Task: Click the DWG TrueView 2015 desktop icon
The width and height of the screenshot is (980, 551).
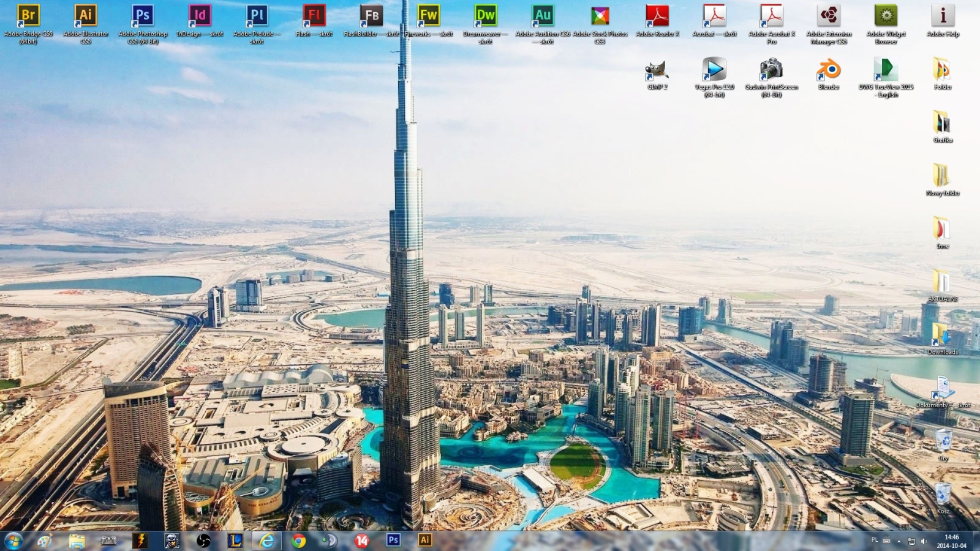Action: (x=886, y=77)
